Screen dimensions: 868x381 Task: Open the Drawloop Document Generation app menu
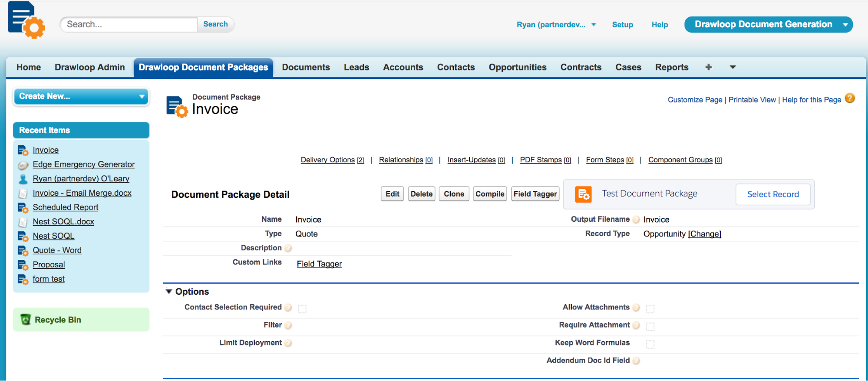click(x=768, y=24)
